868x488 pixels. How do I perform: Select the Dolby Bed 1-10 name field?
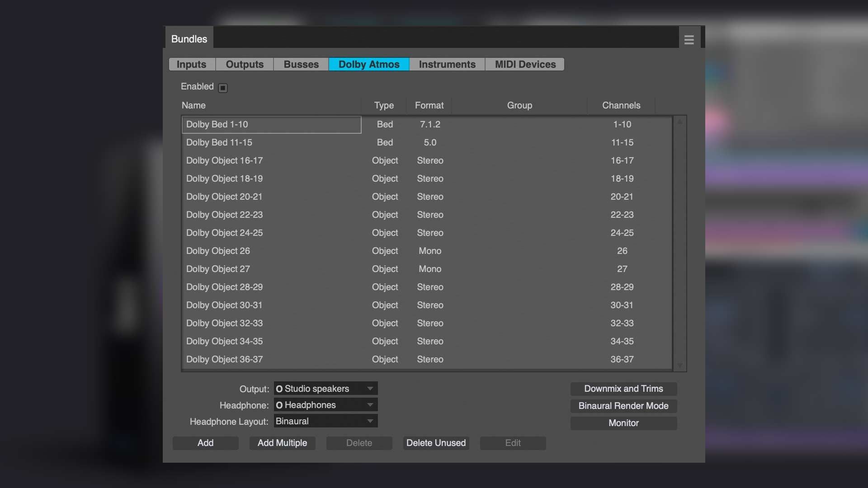[x=271, y=124]
